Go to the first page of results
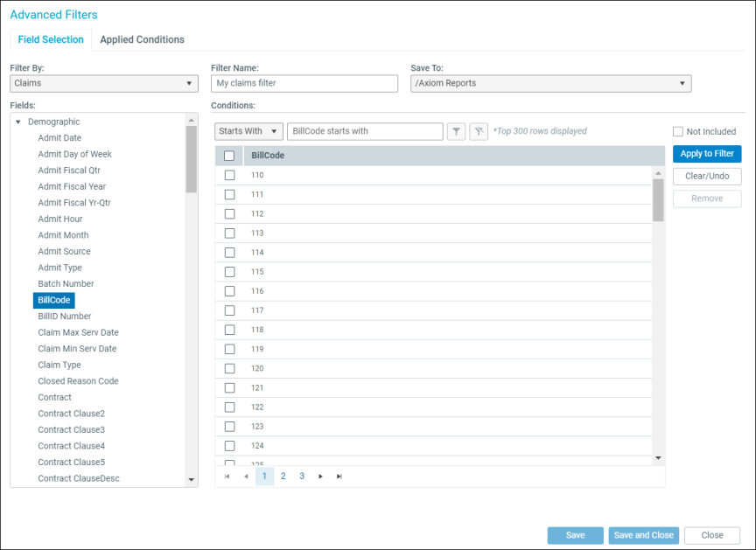The image size is (756, 550). [227, 477]
